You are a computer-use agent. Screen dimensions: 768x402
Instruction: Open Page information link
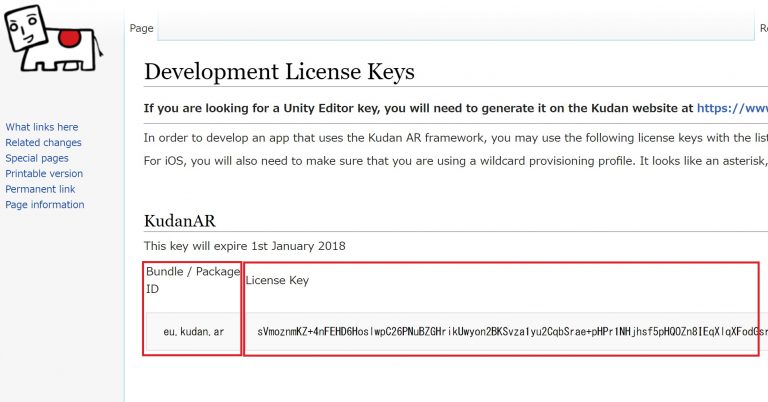[x=45, y=205]
